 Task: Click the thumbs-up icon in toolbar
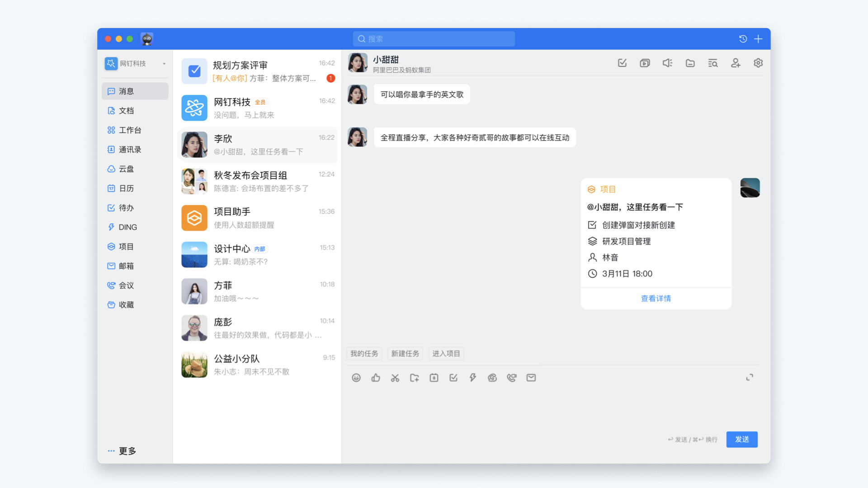(376, 378)
